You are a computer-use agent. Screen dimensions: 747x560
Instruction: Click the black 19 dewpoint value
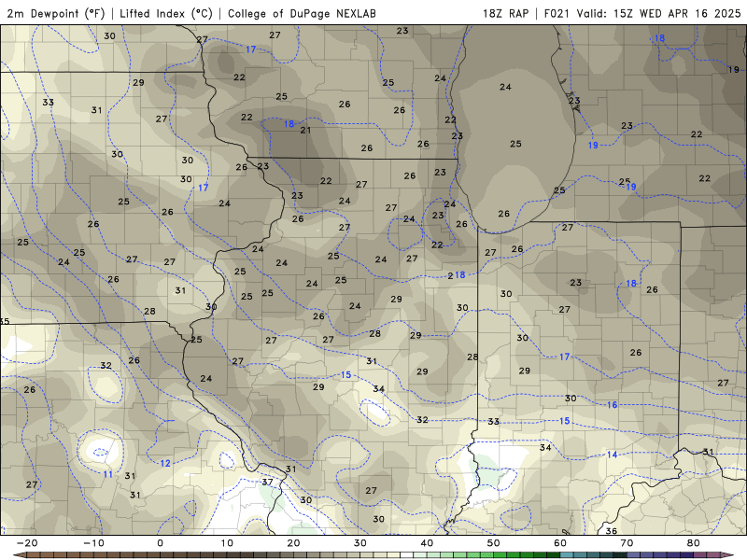click(733, 69)
